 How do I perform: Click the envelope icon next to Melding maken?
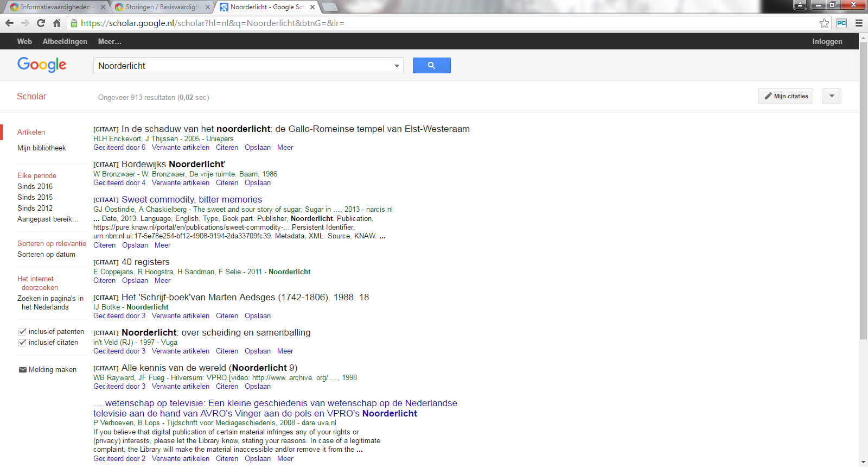coord(23,370)
